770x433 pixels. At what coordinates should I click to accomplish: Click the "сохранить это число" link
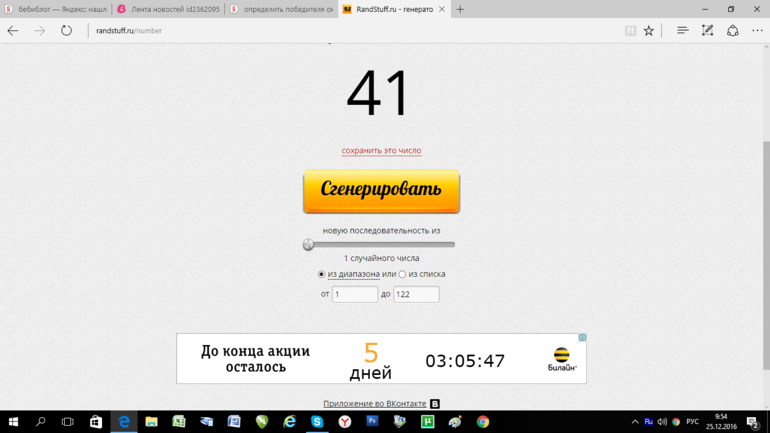tap(381, 151)
